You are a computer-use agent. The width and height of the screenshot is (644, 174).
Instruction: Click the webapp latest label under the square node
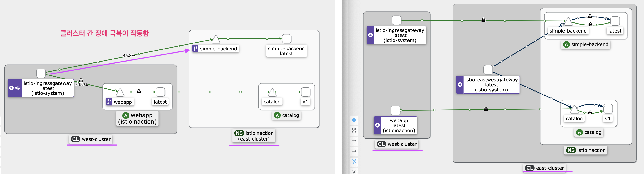coord(160,102)
